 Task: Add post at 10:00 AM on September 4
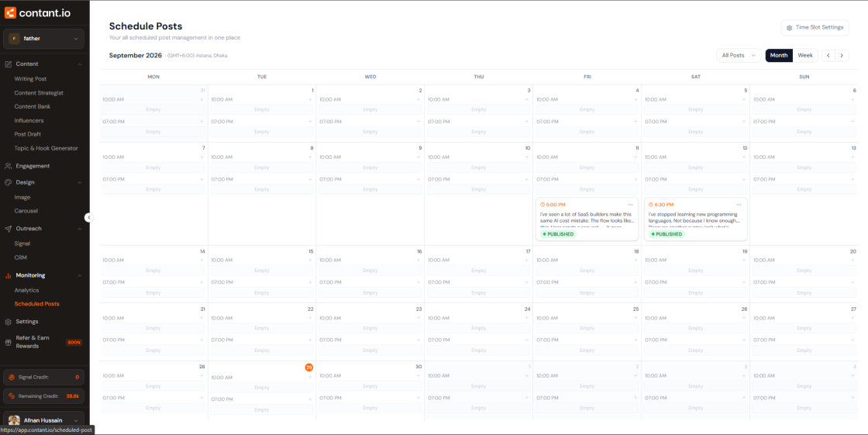tap(635, 100)
